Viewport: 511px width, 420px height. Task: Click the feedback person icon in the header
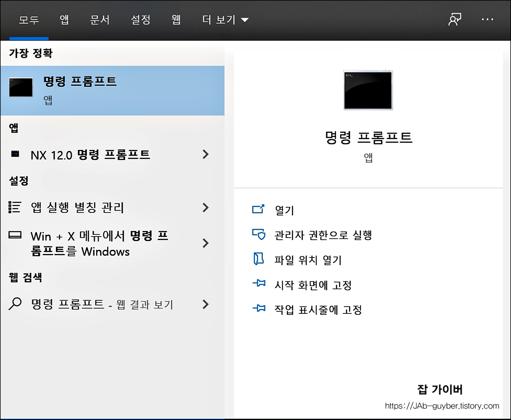[x=455, y=20]
